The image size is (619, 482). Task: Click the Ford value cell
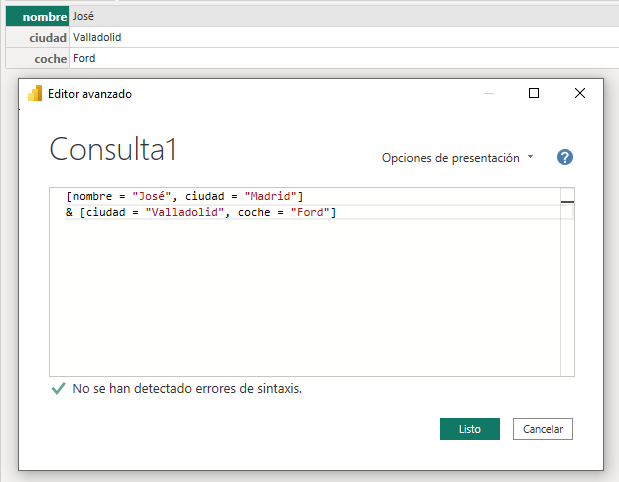344,58
